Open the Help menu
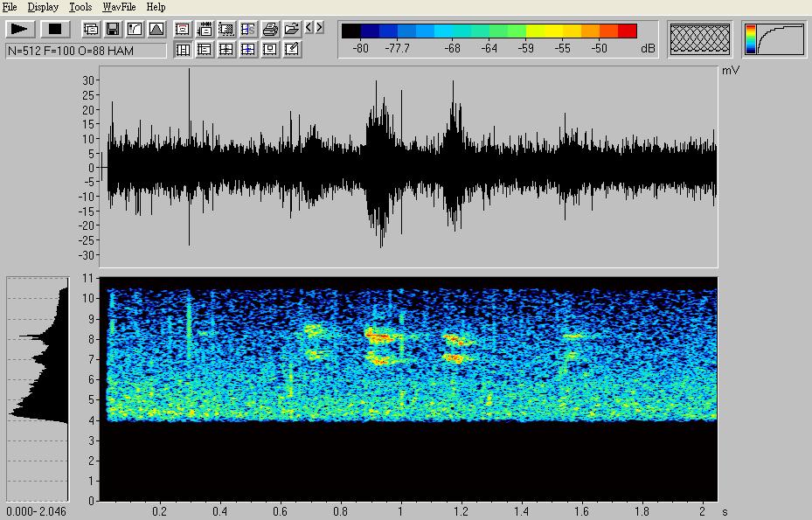 coord(156,7)
